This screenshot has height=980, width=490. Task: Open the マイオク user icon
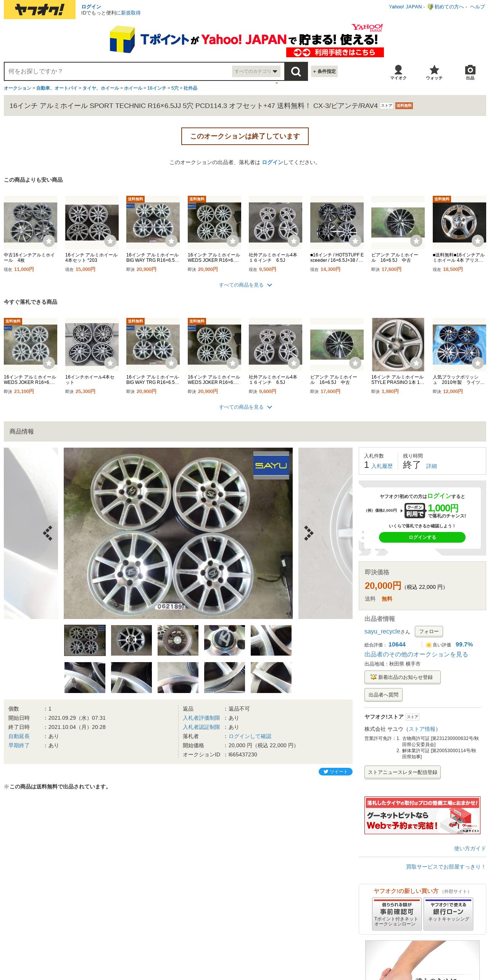tap(398, 72)
